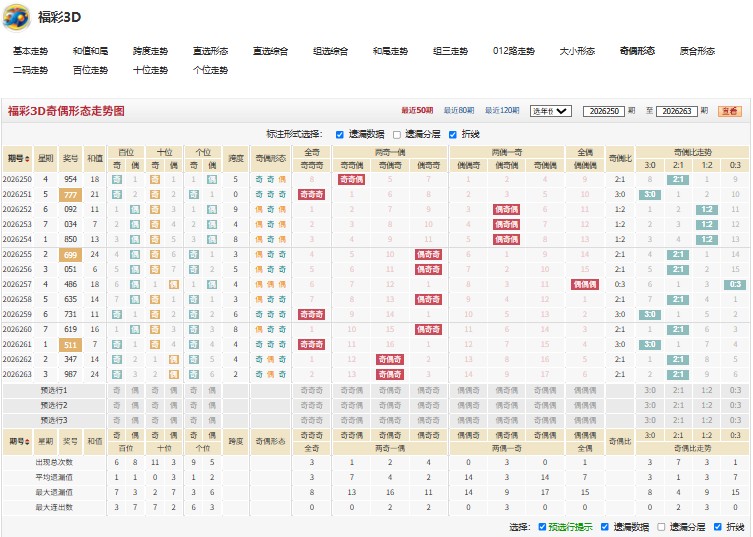Show 最近120期 results

click(x=502, y=110)
